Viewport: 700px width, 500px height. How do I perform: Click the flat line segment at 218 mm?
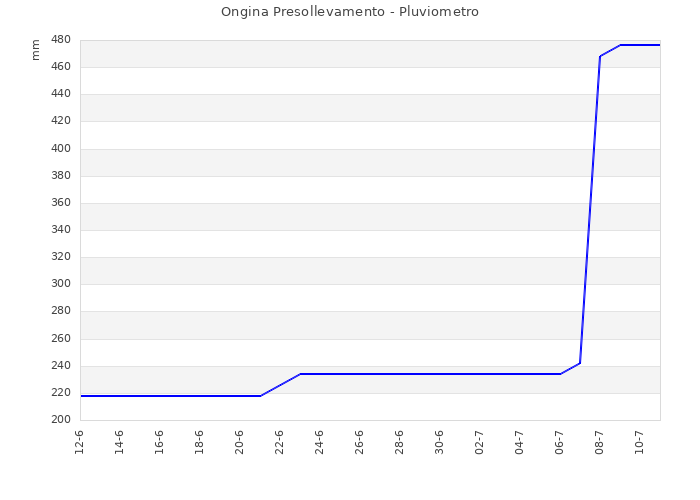click(x=171, y=396)
